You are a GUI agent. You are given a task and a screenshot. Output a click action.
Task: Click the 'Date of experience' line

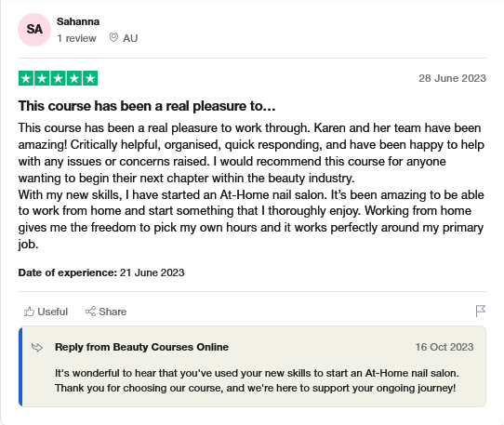tap(101, 272)
